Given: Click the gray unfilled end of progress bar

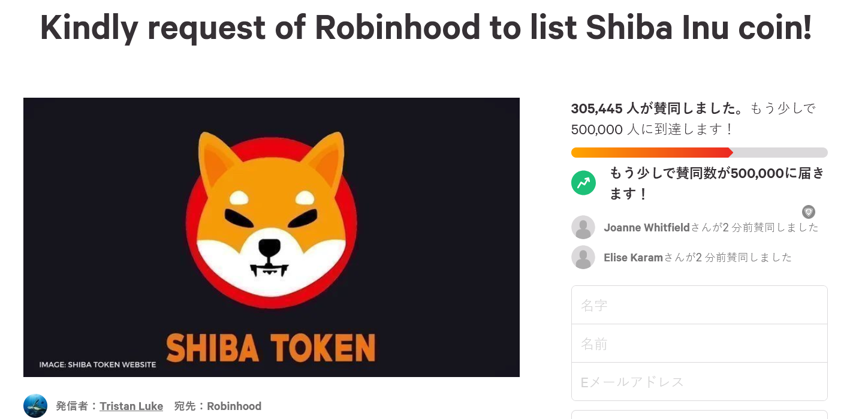Looking at the screenshot, I should coord(780,152).
